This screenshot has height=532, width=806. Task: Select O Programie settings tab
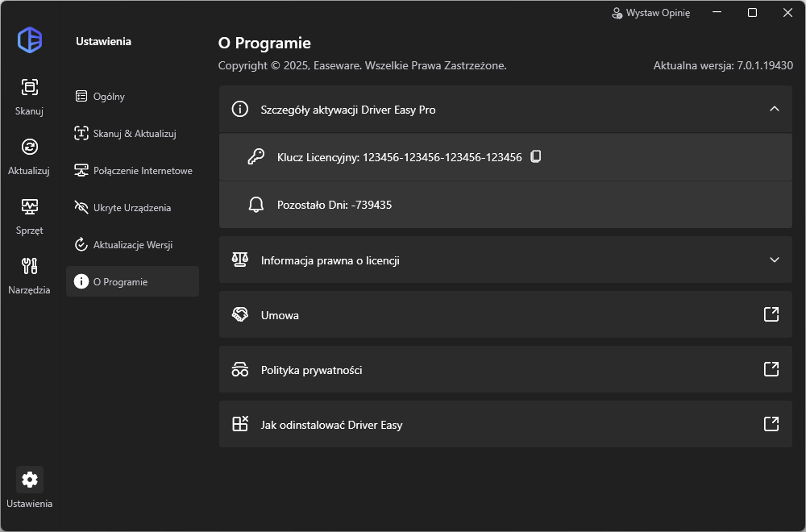(x=133, y=281)
